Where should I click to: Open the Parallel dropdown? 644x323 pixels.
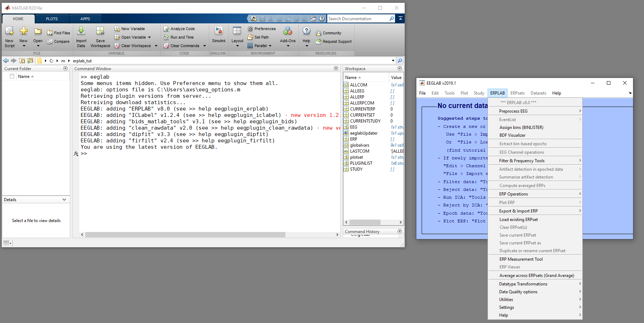pyautogui.click(x=270, y=46)
